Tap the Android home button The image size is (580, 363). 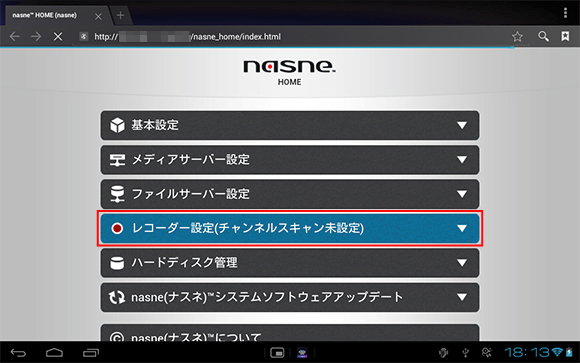(x=54, y=353)
